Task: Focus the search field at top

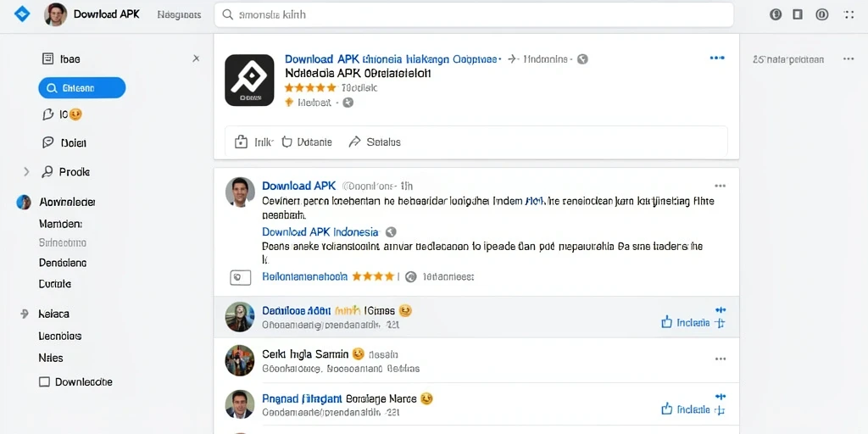Action: (x=474, y=15)
